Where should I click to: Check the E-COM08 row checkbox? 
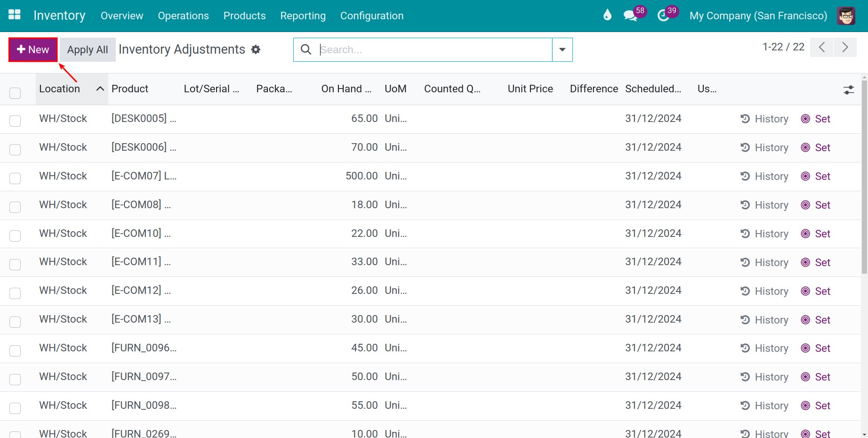pos(15,207)
